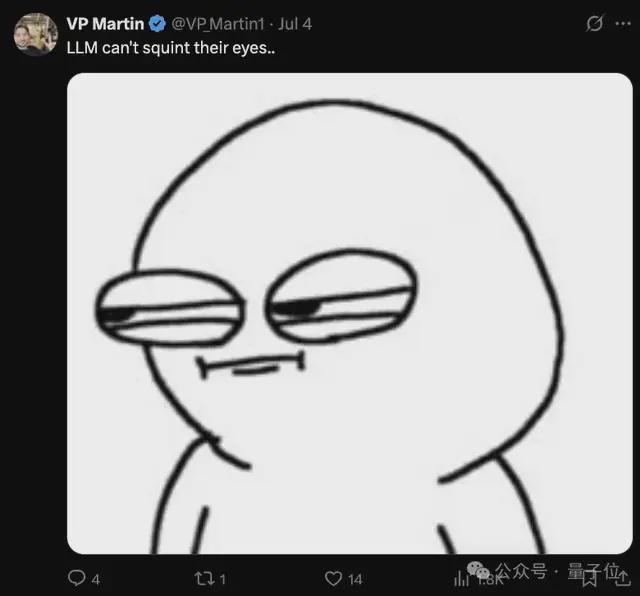Click the repost arrows icon
This screenshot has width=640, height=596.
[204, 578]
